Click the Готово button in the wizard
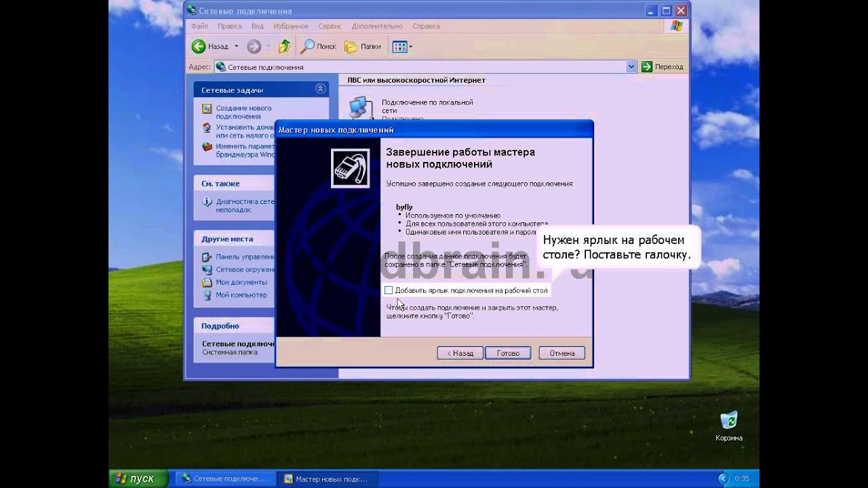The image size is (868, 488). [508, 353]
